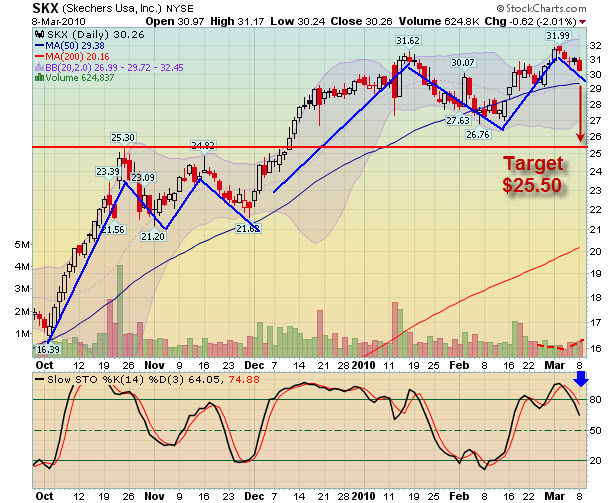Click the 5M volume axis tick
616x503 pixels.
[x=22, y=245]
